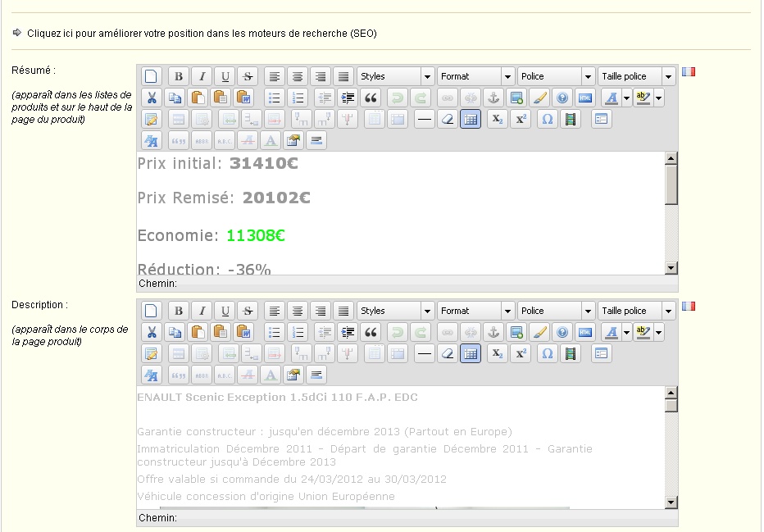
Task: Click Copy icon in Résumé toolbar
Action: point(175,98)
